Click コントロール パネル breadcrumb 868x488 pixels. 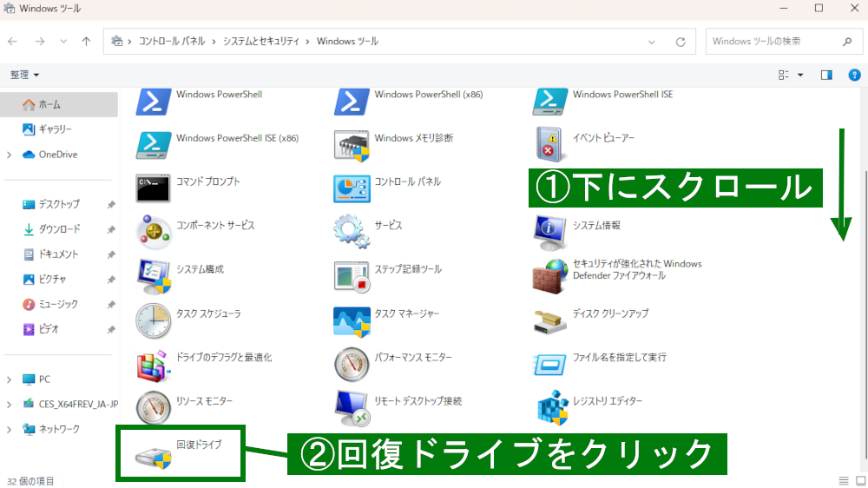point(172,42)
